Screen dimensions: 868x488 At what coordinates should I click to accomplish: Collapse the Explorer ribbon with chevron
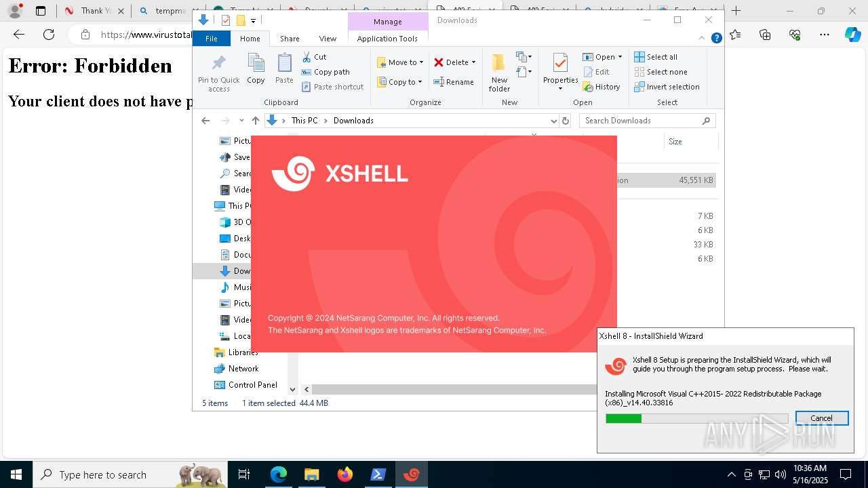coord(702,39)
